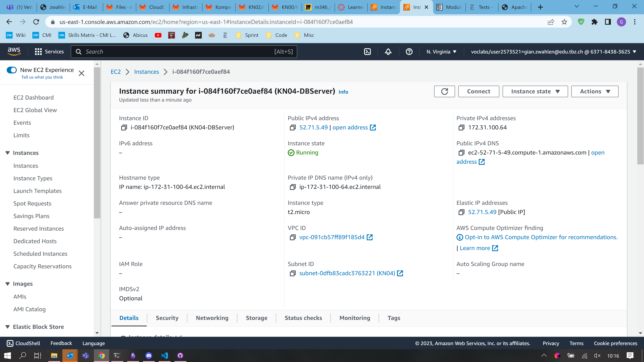
Task: Open Discord from the Windows taskbar
Action: coord(149,355)
